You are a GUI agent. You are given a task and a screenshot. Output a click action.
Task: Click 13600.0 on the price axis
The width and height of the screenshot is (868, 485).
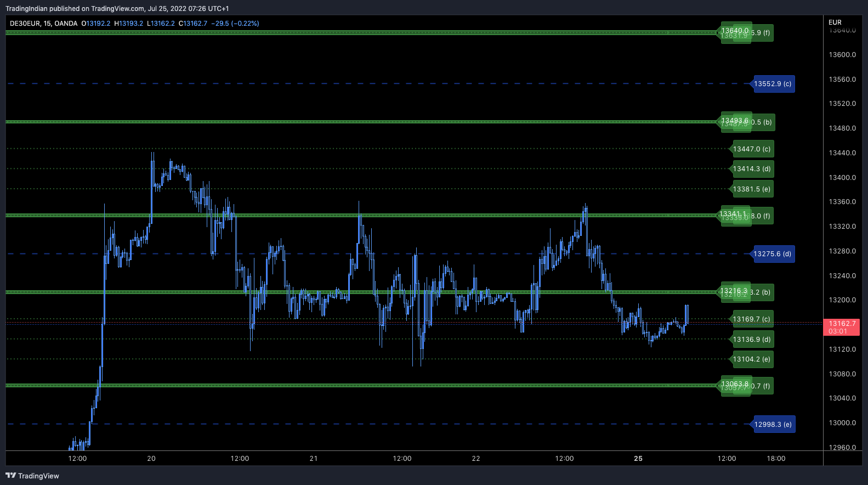(x=842, y=55)
